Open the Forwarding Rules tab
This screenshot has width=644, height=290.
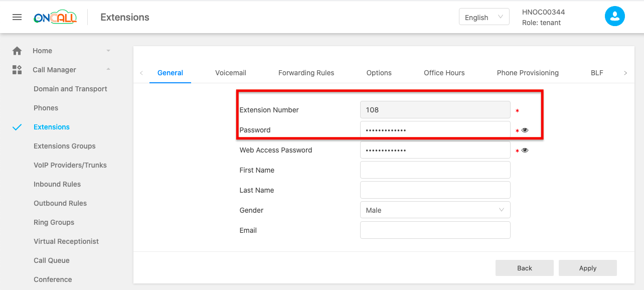point(306,73)
